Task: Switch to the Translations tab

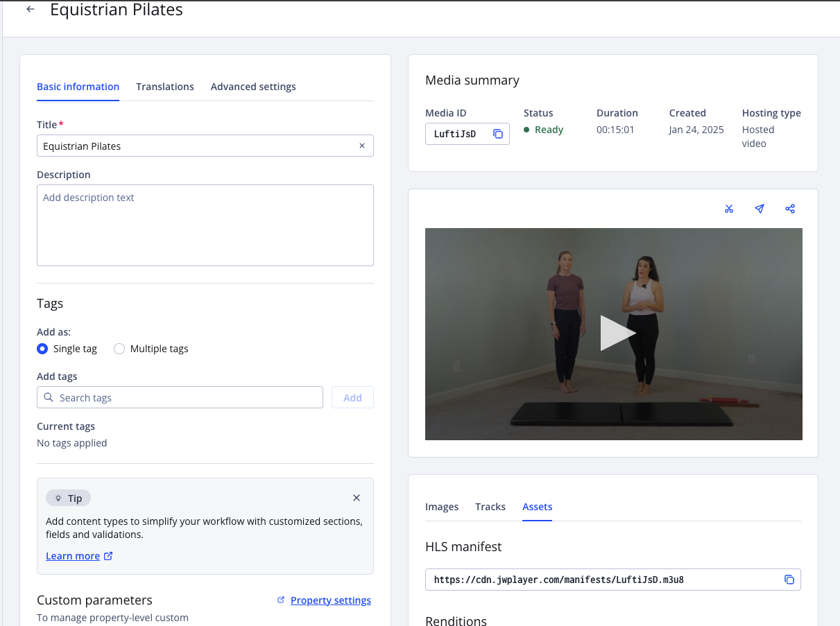Action: (x=165, y=87)
